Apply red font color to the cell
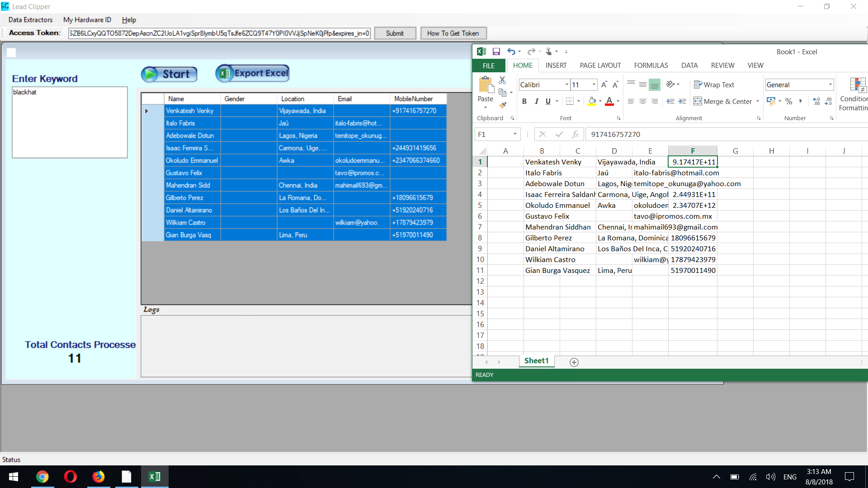This screenshot has width=868, height=488. (x=609, y=101)
